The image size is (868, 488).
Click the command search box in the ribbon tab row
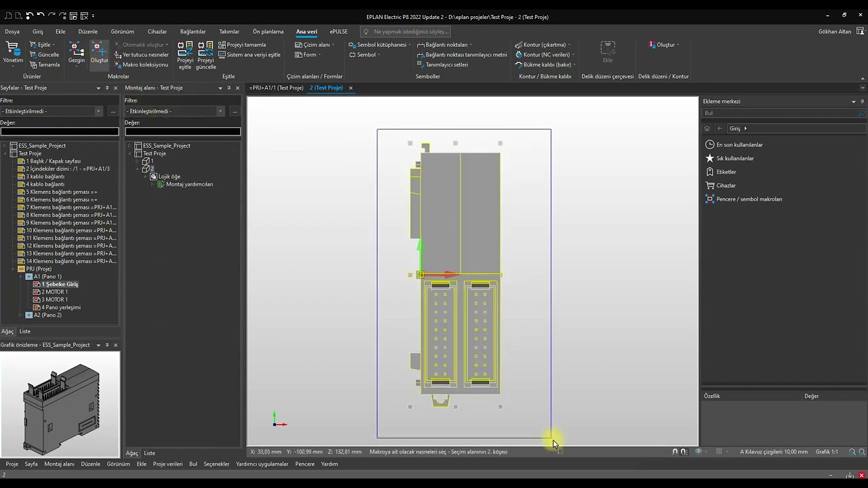pos(406,32)
